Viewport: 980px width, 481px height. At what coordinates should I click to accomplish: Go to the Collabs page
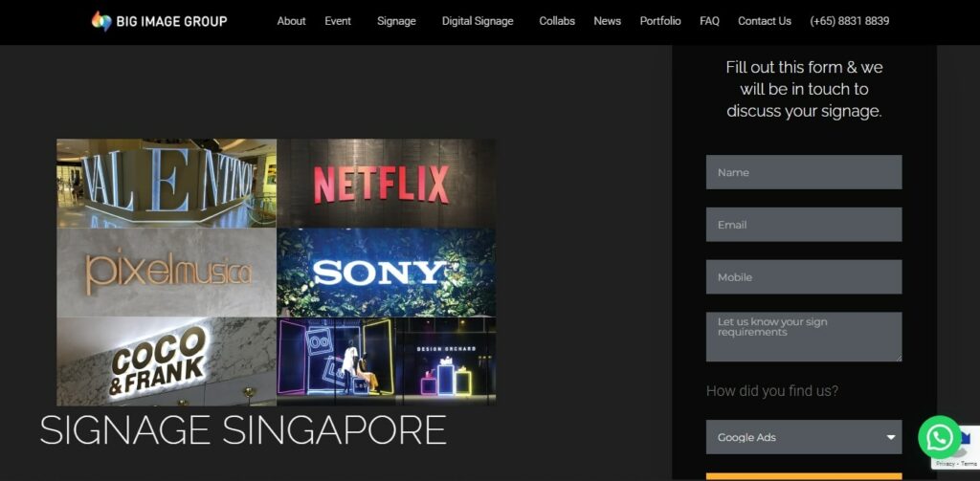tap(557, 21)
